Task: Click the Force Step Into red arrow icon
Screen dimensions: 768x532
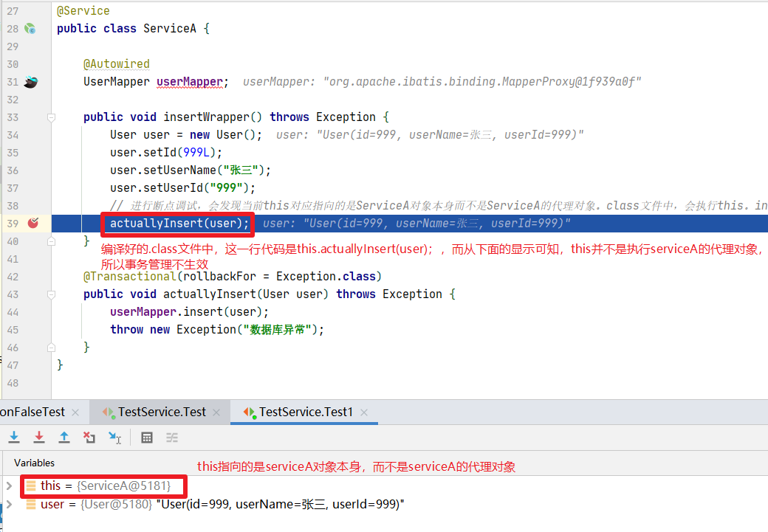Action: (39, 438)
